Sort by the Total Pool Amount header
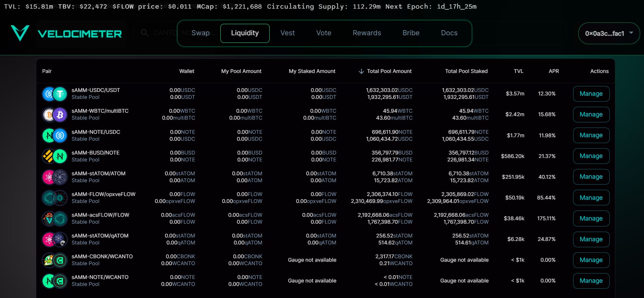Screen dimensions: 644x298 click(x=389, y=71)
